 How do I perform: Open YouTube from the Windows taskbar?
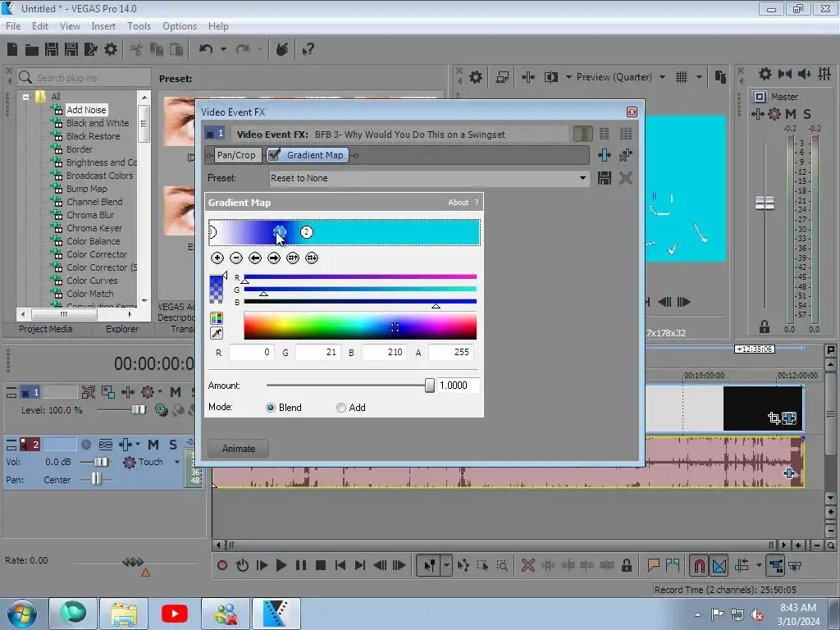pos(174,614)
